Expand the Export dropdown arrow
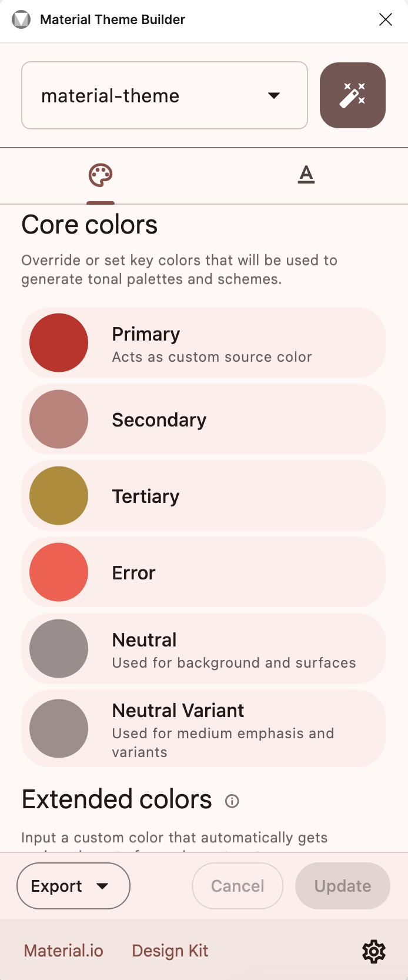This screenshot has width=408, height=980. [102, 886]
